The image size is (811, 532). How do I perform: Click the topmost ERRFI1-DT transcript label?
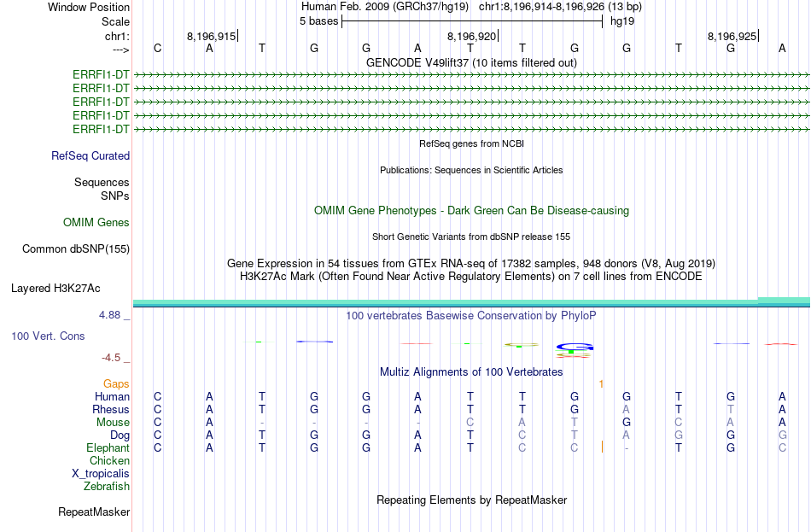[101, 74]
